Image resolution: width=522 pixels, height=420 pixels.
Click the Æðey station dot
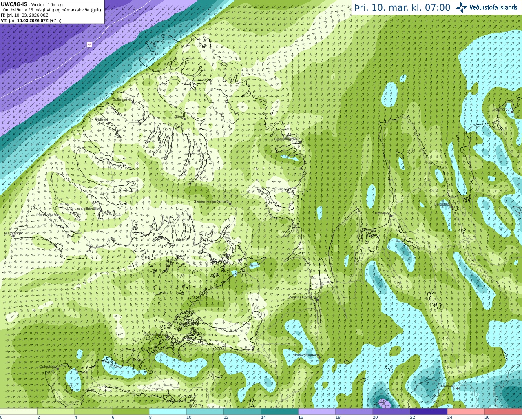184,119
